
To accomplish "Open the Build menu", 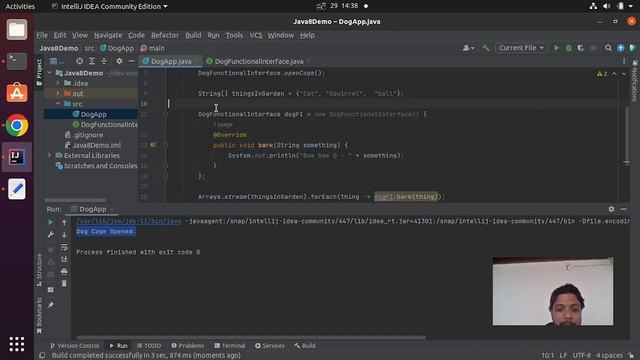I will coord(193,35).
